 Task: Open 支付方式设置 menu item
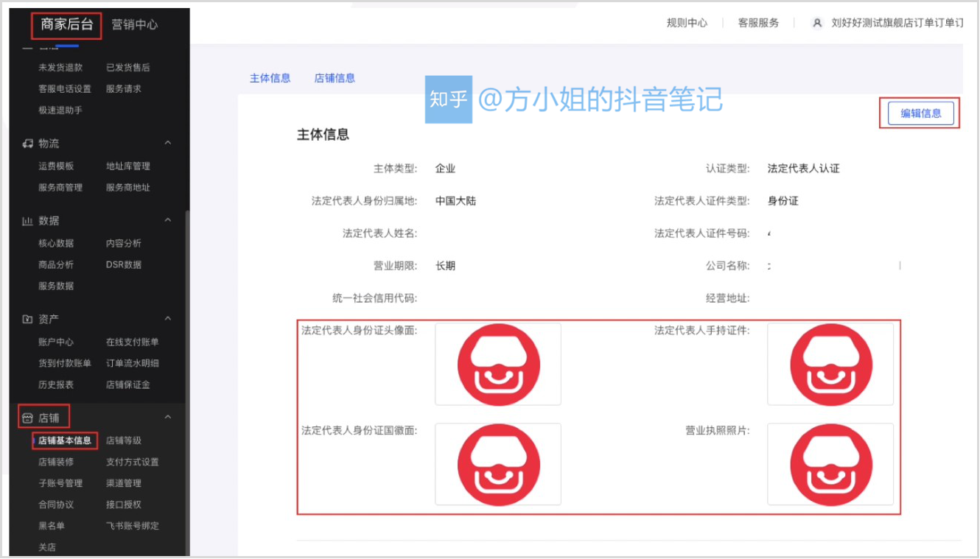point(133,463)
